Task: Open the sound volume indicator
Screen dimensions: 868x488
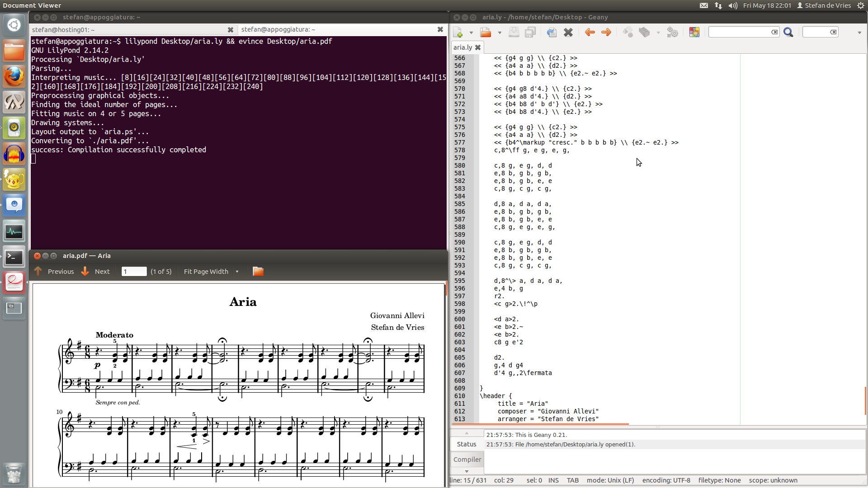Action: point(733,5)
